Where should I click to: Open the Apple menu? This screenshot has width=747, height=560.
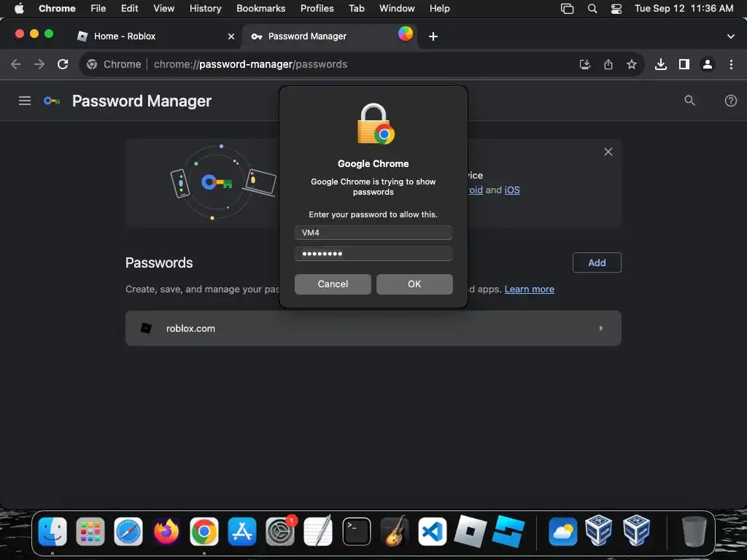(19, 8)
